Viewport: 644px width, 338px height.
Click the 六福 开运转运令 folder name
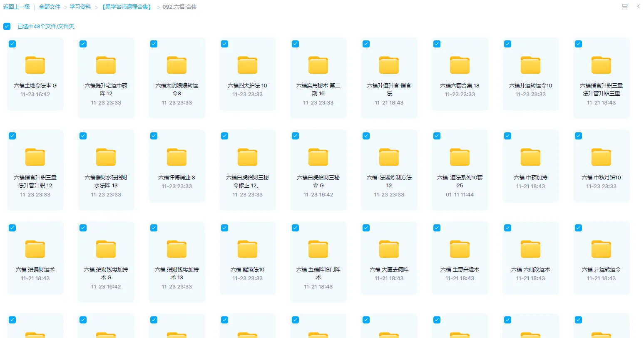coord(602,269)
